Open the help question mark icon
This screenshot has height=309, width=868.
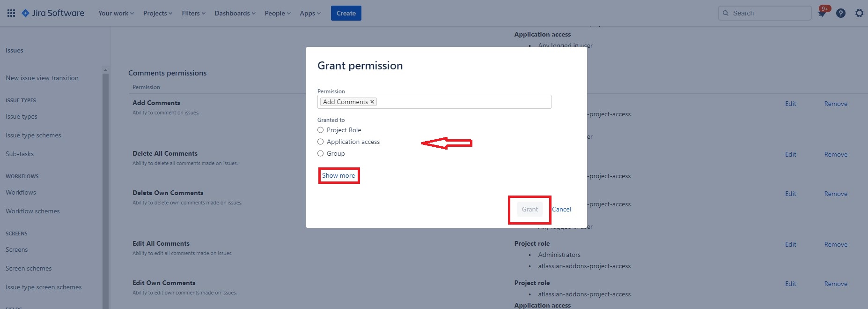[x=841, y=13]
